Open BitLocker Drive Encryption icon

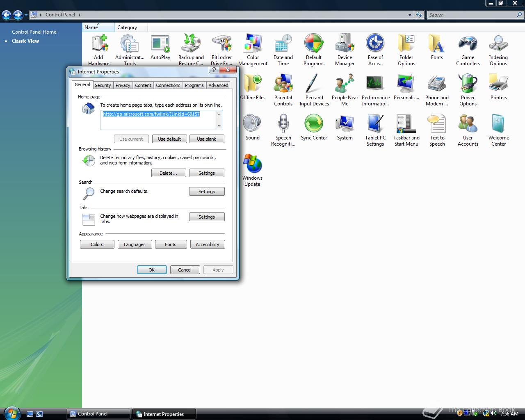tap(221, 50)
